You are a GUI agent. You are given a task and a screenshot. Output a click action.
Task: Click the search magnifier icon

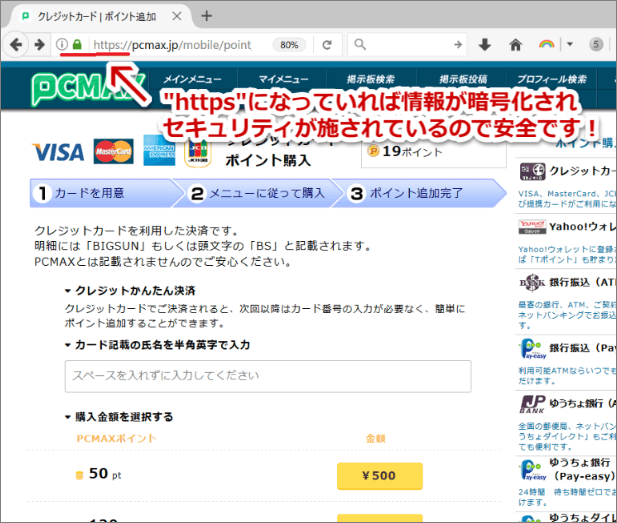coord(360,44)
